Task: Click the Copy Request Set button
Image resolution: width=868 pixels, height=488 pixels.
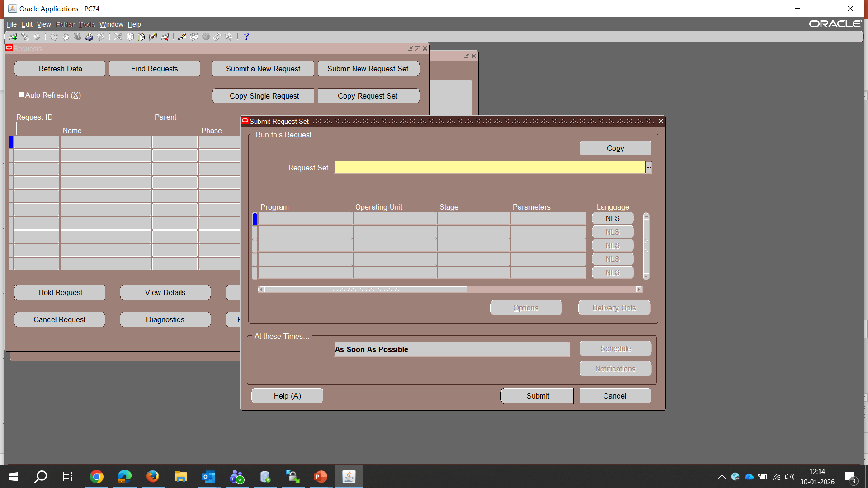Action: 368,96
